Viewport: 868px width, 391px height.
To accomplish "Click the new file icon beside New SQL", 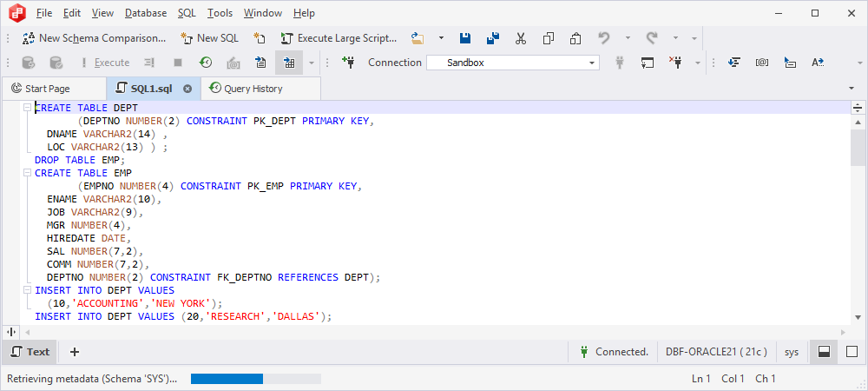I will (260, 38).
